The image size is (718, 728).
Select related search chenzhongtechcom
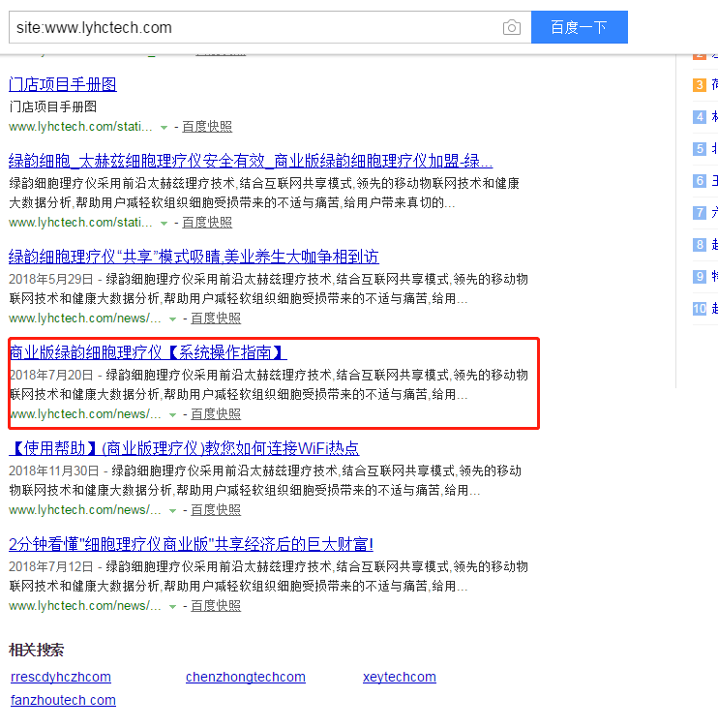(246, 677)
